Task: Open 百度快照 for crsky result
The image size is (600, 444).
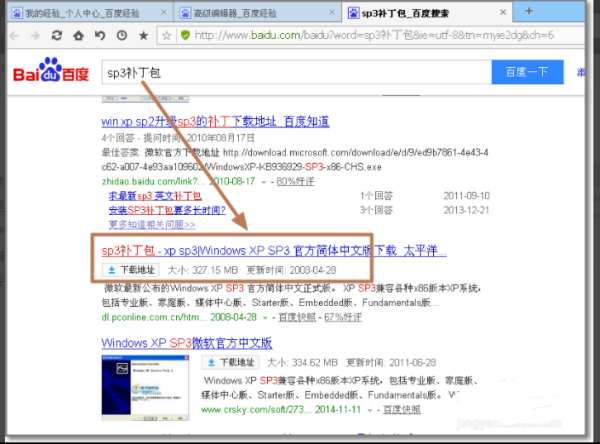Action: (x=402, y=410)
